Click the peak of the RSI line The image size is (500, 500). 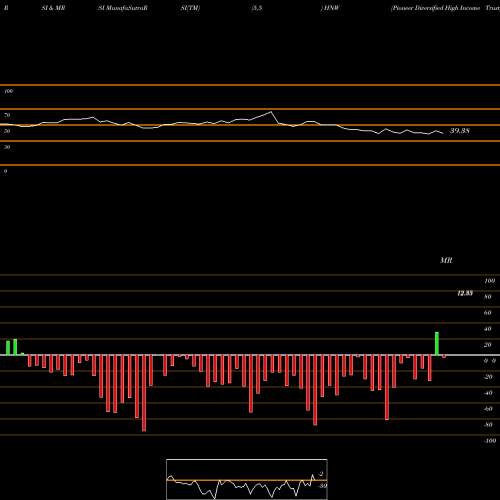[x=271, y=112]
